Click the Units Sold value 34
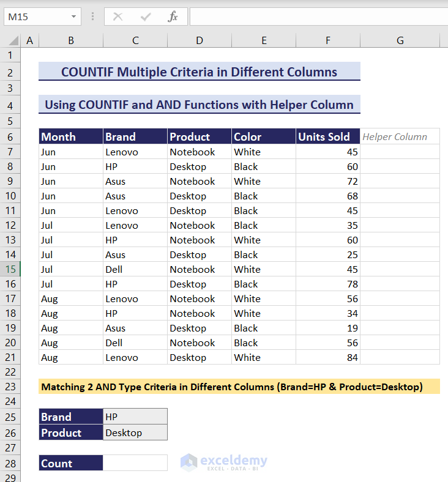This screenshot has width=448, height=482. tap(328, 313)
